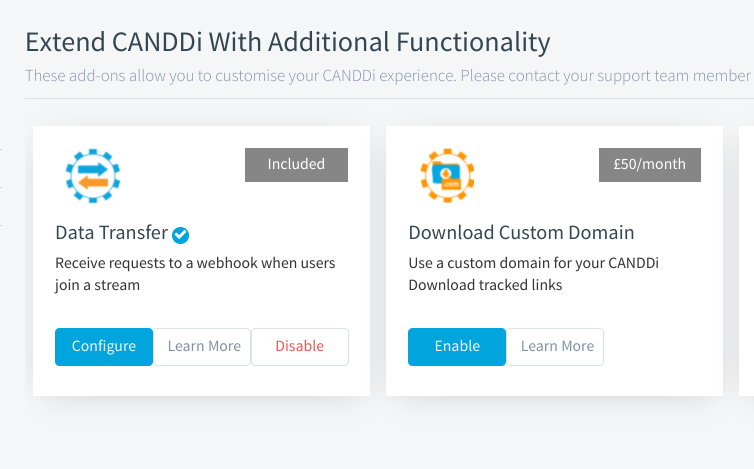Click the custom domain tracked links description
Screen dimensions: 754x469
(534, 274)
